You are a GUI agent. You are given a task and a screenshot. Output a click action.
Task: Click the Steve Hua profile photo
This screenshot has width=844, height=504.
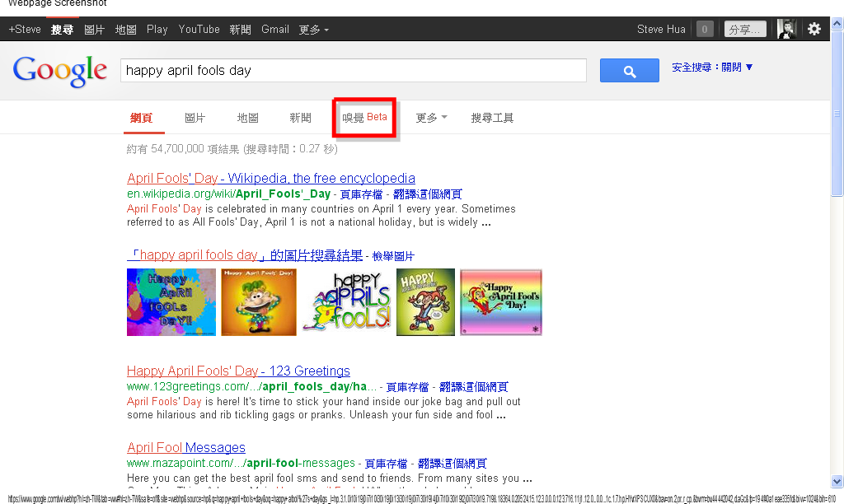tap(786, 29)
